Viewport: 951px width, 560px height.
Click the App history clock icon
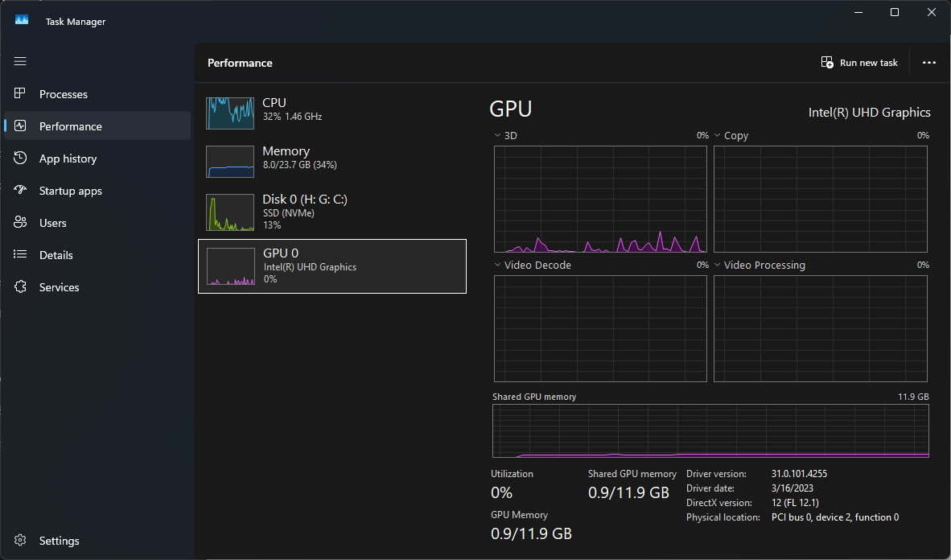(x=20, y=158)
